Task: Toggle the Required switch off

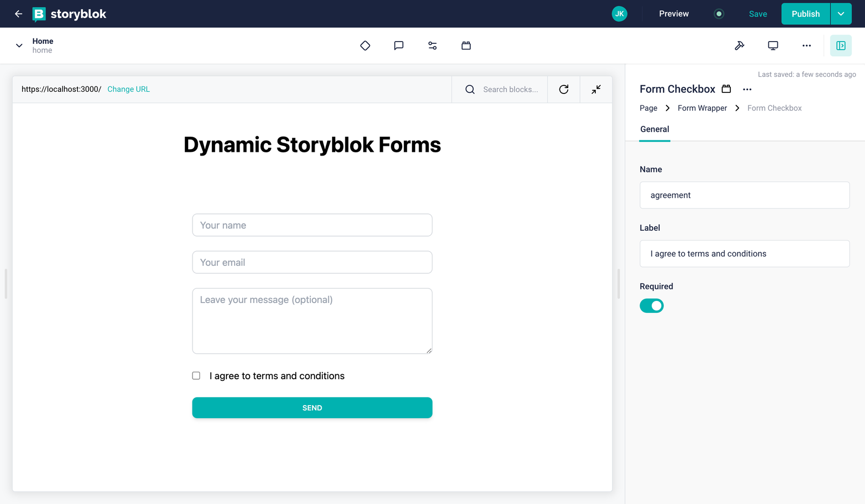Action: coord(651,306)
